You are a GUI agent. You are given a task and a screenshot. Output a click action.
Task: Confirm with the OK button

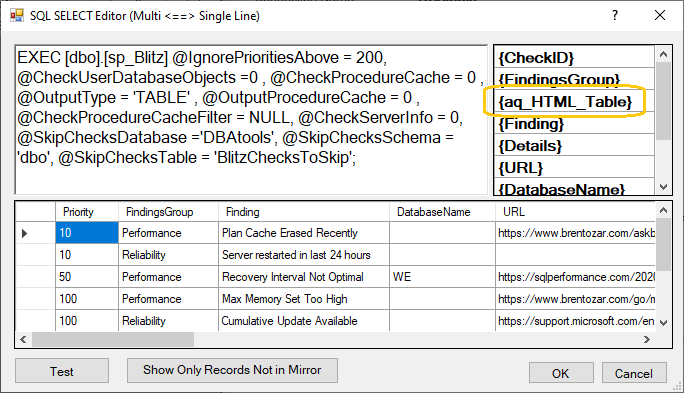pos(561,373)
